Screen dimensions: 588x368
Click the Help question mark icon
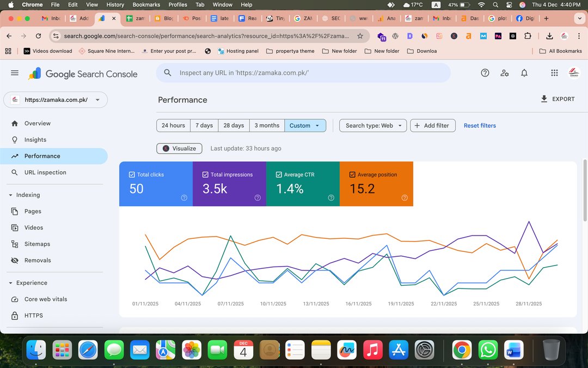tap(485, 73)
